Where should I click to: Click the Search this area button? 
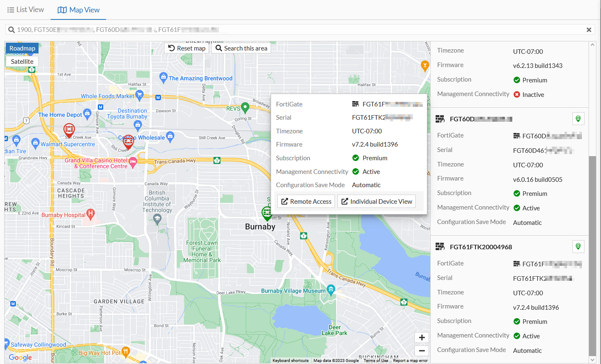(241, 48)
